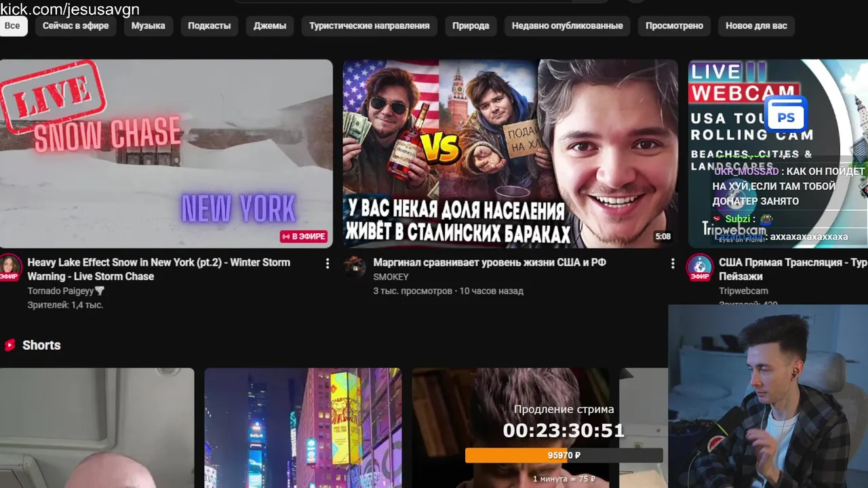The height and width of the screenshot is (488, 868).
Task: Open the SMOKEY video thumbnail with VS
Action: click(510, 153)
